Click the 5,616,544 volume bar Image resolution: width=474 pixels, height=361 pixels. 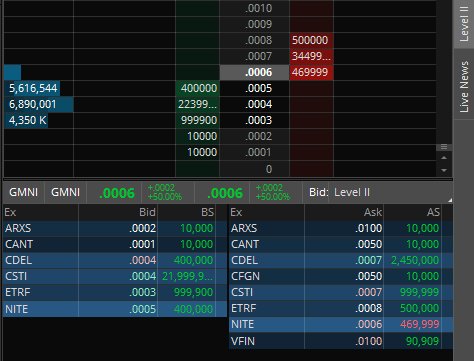[x=32, y=88]
